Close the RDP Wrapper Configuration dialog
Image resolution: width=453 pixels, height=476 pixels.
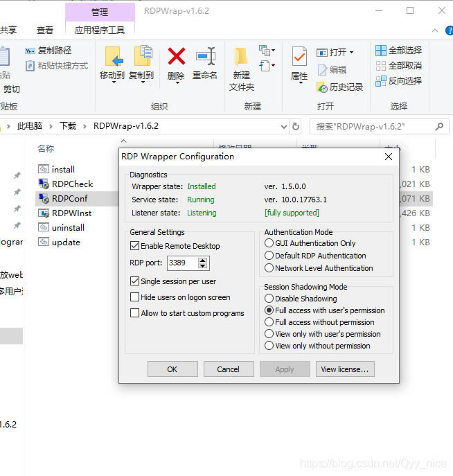coord(389,157)
